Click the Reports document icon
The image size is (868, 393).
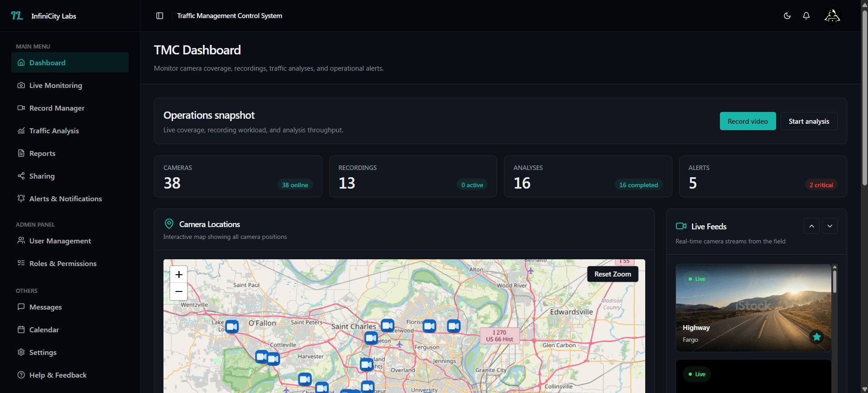21,153
